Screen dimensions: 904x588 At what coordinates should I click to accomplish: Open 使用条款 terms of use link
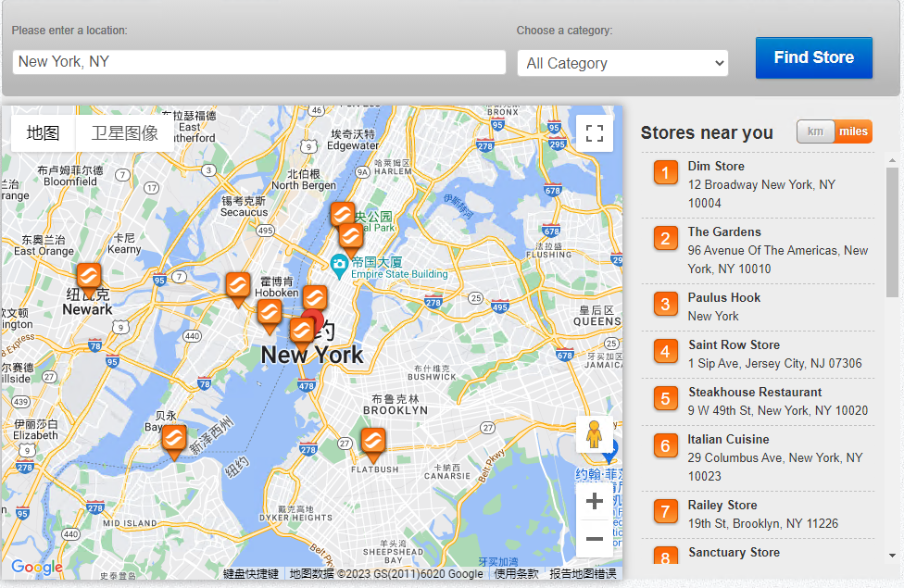point(516,573)
